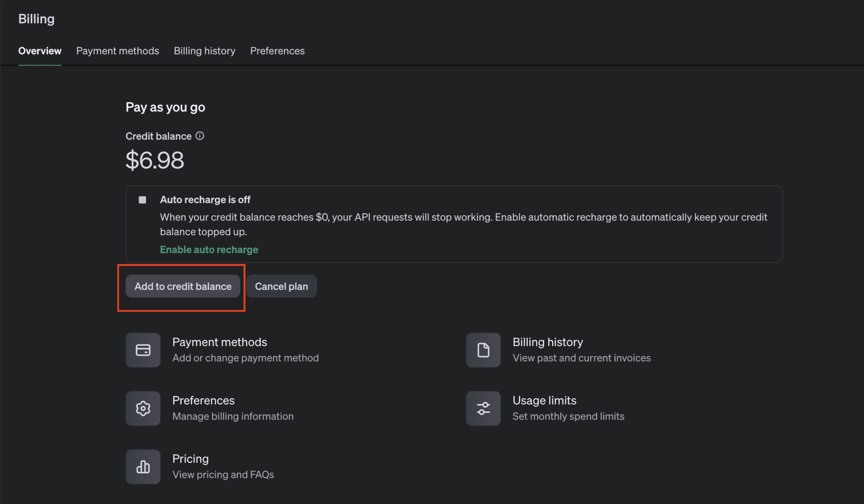
Task: Open View past and current invoices
Action: [581, 358]
